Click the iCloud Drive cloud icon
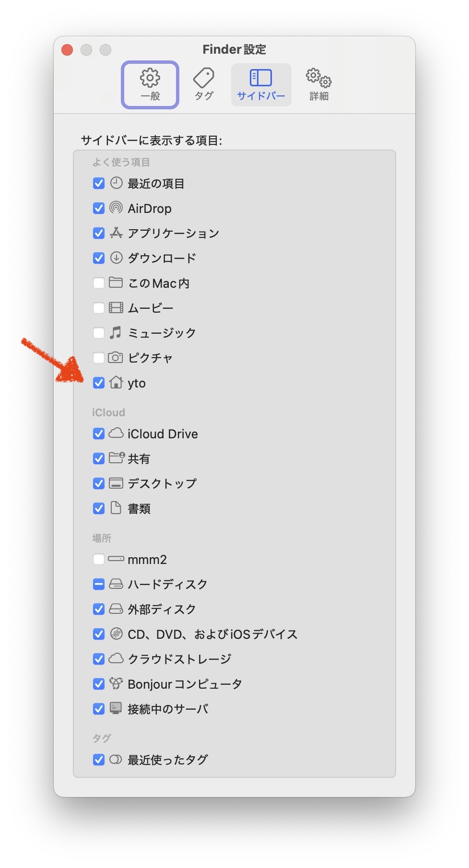Viewport: 469px width, 868px height. click(x=116, y=433)
